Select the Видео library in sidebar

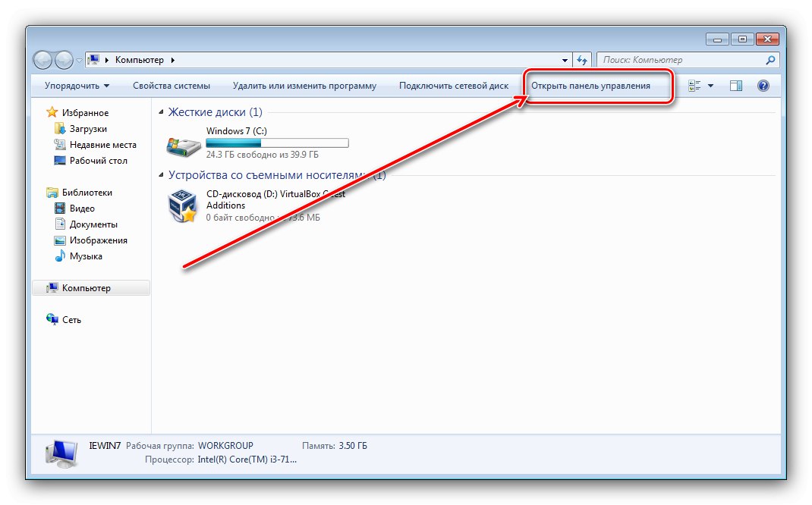coord(80,208)
